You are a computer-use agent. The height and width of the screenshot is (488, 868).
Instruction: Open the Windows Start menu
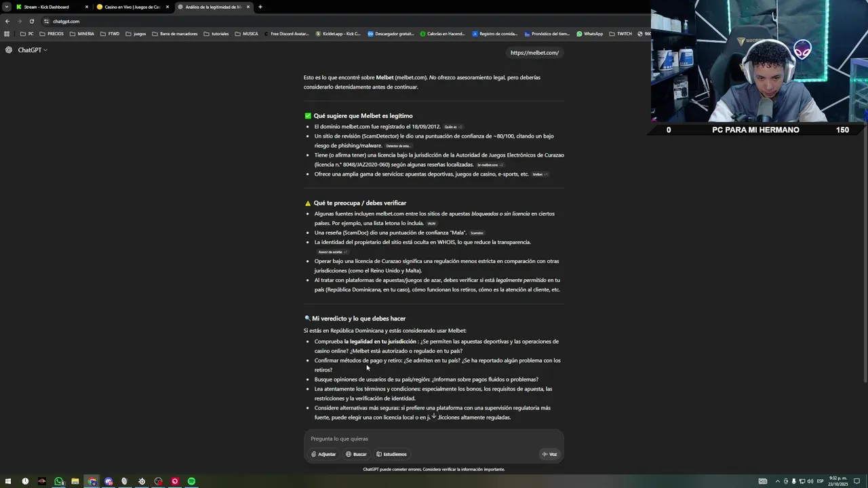[8, 481]
